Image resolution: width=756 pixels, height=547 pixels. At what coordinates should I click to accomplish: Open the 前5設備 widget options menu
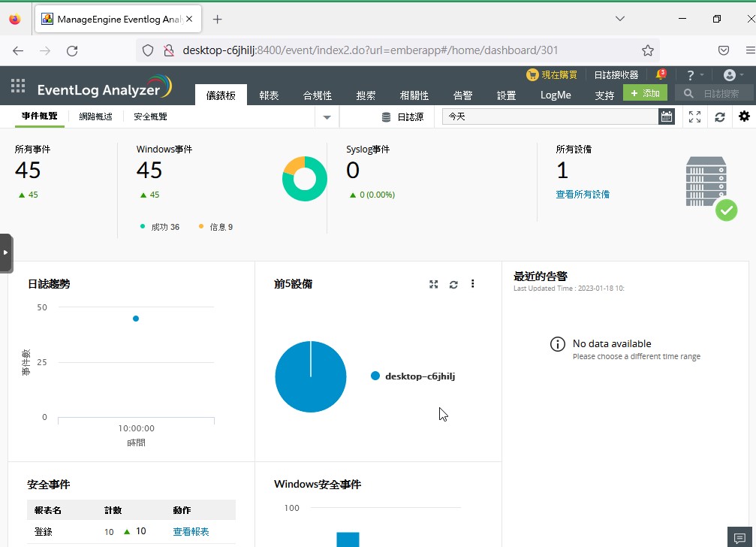pyautogui.click(x=473, y=284)
